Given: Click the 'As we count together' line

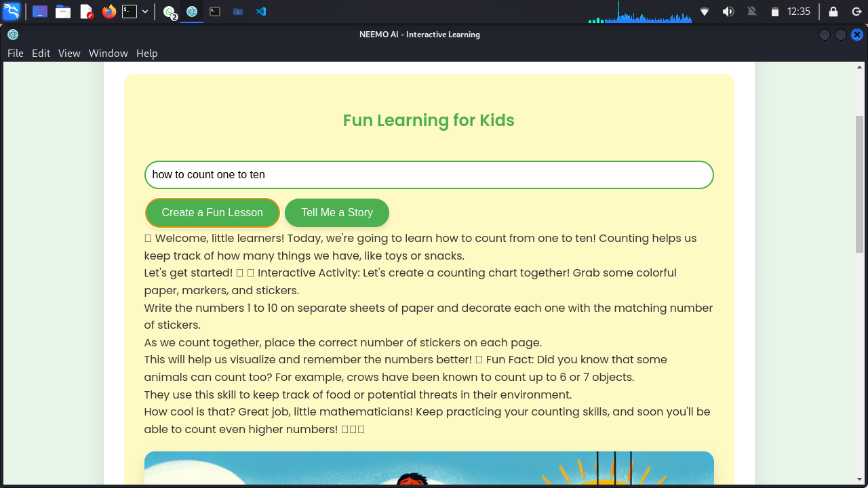Looking at the screenshot, I should [343, 342].
